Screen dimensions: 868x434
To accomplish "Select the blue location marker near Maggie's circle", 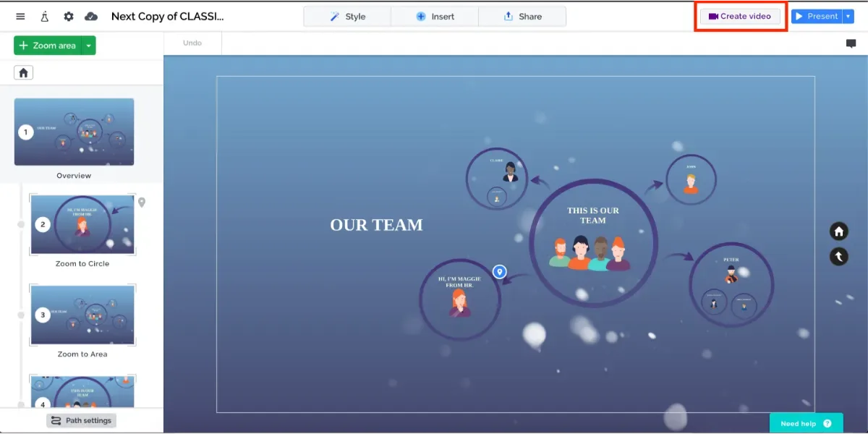I will click(x=498, y=272).
